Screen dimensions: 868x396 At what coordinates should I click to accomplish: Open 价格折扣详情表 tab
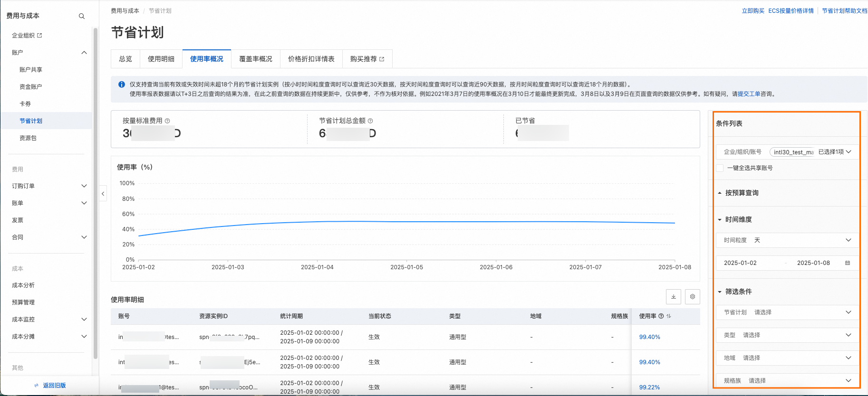[x=311, y=59]
